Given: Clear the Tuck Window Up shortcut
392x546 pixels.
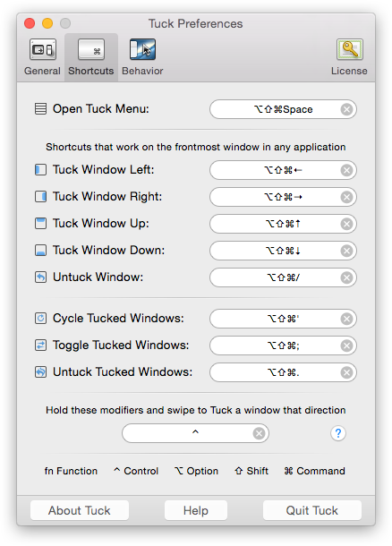Looking at the screenshot, I should click(x=346, y=224).
